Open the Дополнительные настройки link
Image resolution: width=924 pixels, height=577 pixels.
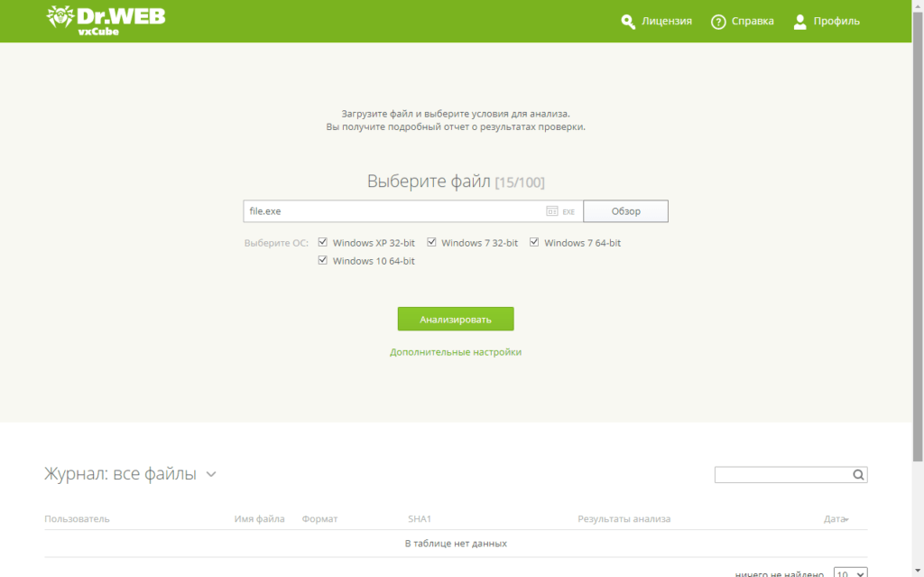click(x=456, y=352)
